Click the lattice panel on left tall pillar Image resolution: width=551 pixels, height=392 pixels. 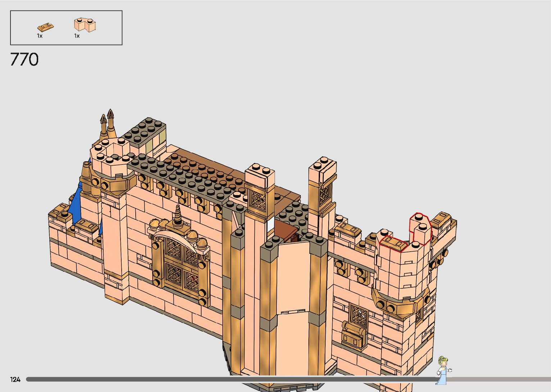(x=258, y=199)
